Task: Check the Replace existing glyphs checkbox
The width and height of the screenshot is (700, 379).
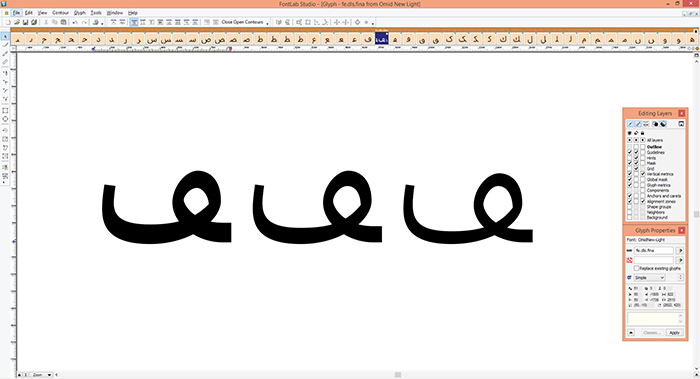Action: pyautogui.click(x=637, y=268)
